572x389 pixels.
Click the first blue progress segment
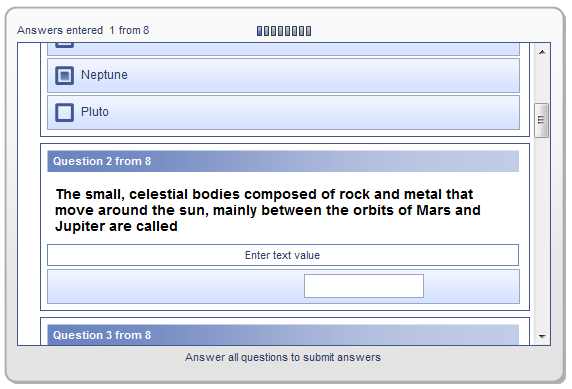tap(259, 31)
